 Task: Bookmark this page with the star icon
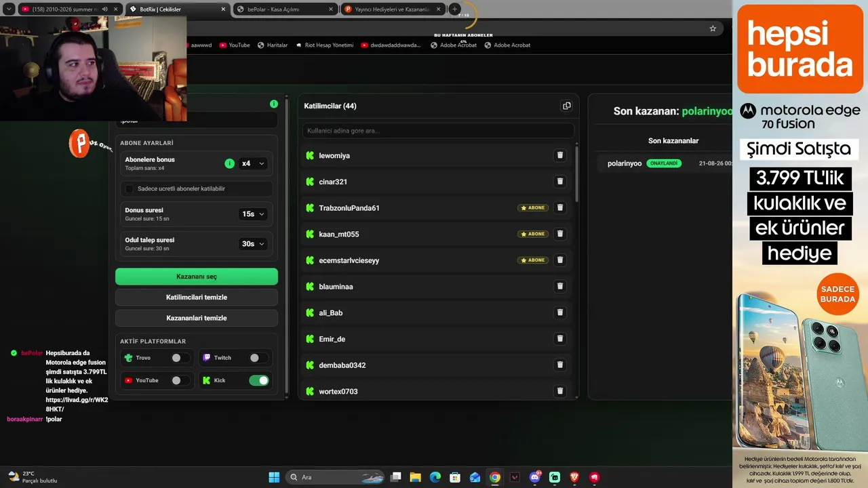point(713,28)
